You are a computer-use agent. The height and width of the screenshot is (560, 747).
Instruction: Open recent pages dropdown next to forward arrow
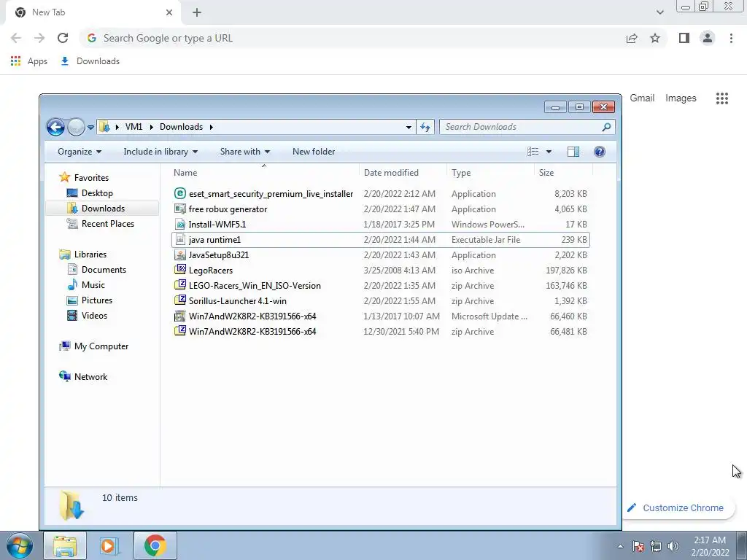pos(90,127)
